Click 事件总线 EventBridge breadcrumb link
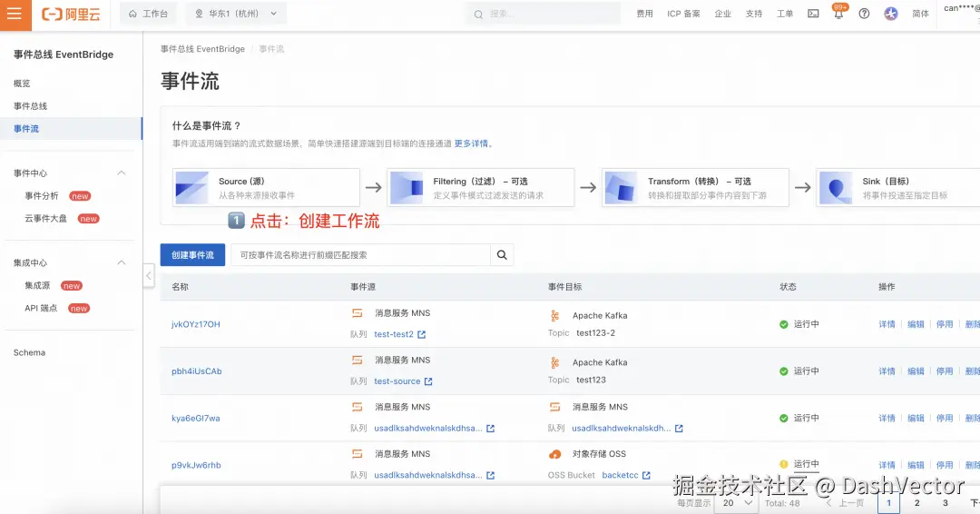This screenshot has width=980, height=514. pos(202,49)
